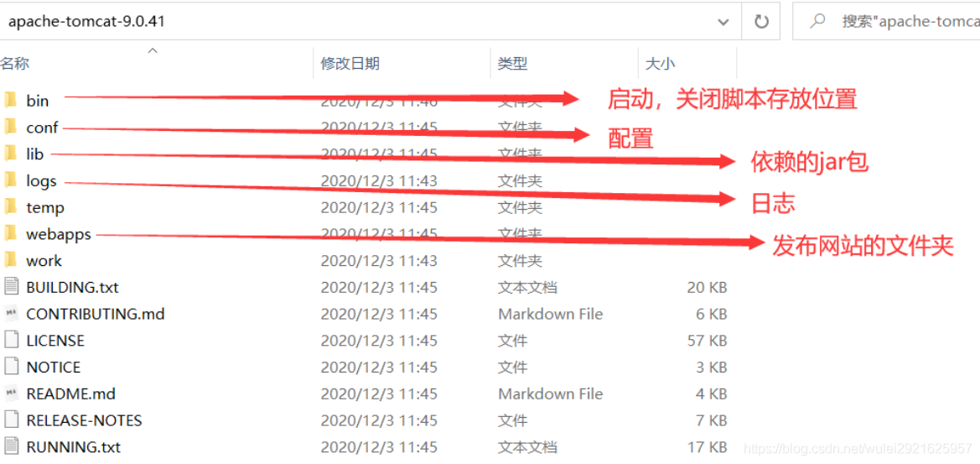
Task: Click the work folder icon
Action: (x=10, y=260)
